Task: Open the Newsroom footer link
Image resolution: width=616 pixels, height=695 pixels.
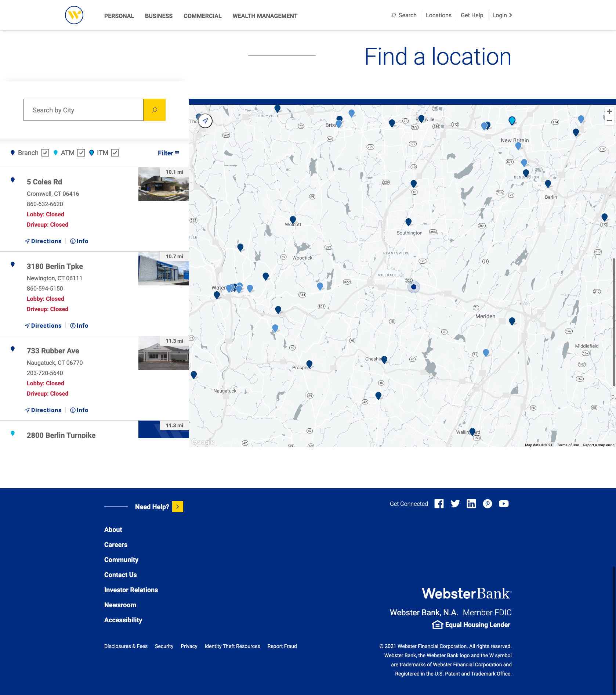Action: tap(120, 605)
